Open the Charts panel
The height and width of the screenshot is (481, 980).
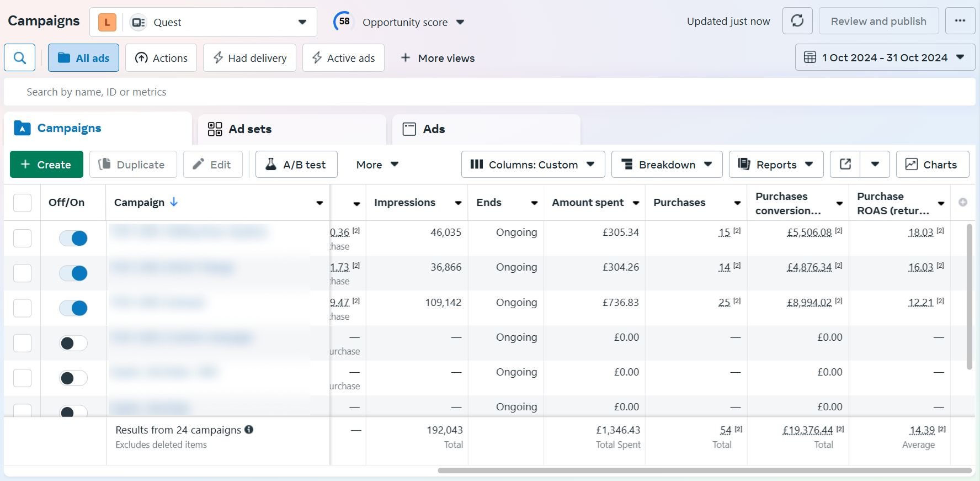933,165
